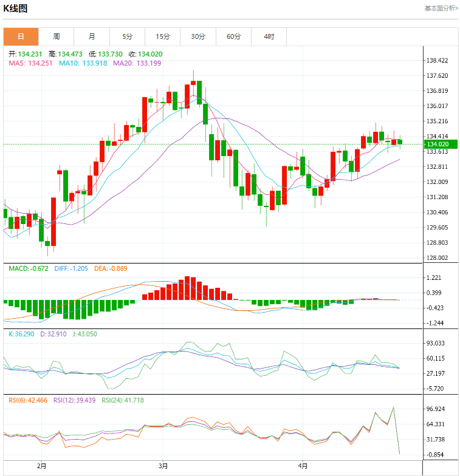Click the -5.720 KDJ axis label
The height and width of the screenshot is (476, 460).
pos(435,389)
